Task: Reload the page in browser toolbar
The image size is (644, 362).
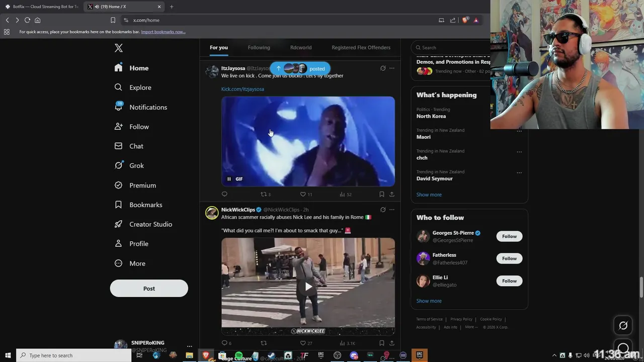Action: [x=27, y=20]
